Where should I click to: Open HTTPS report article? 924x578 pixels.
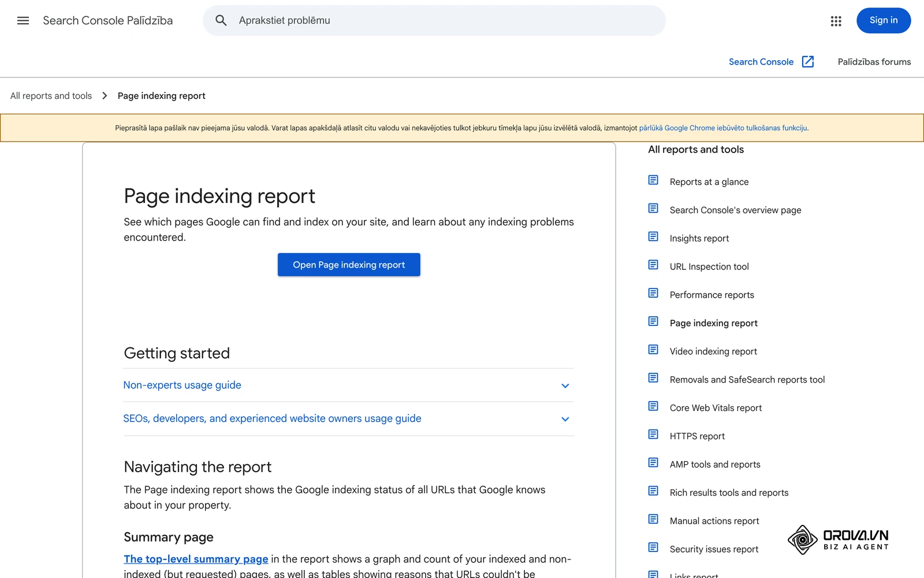coord(697,437)
